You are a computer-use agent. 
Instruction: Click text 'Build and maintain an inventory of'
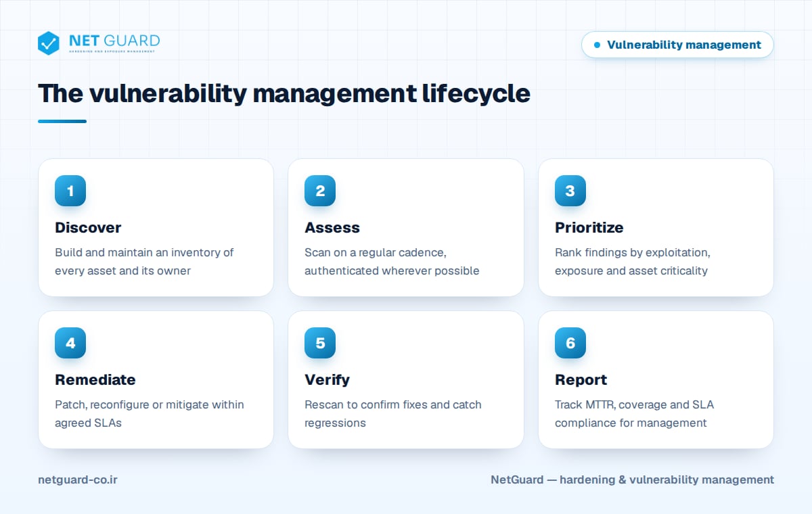point(144,252)
